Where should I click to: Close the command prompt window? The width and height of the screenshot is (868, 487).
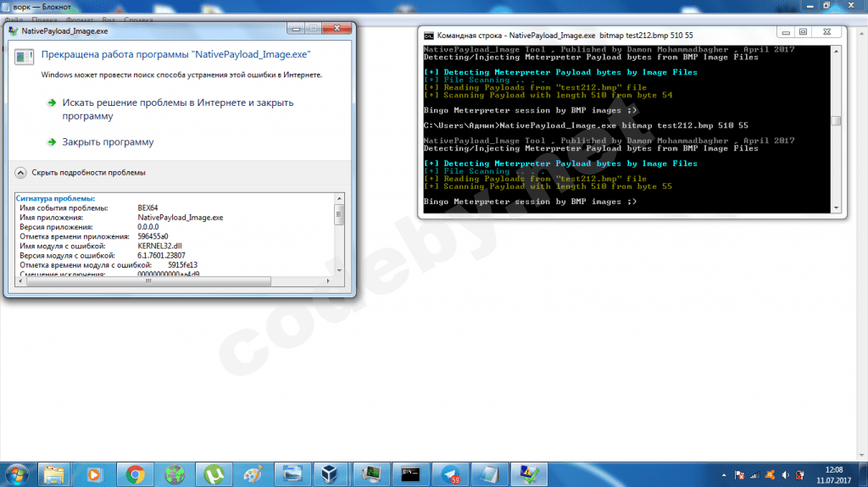pos(826,33)
